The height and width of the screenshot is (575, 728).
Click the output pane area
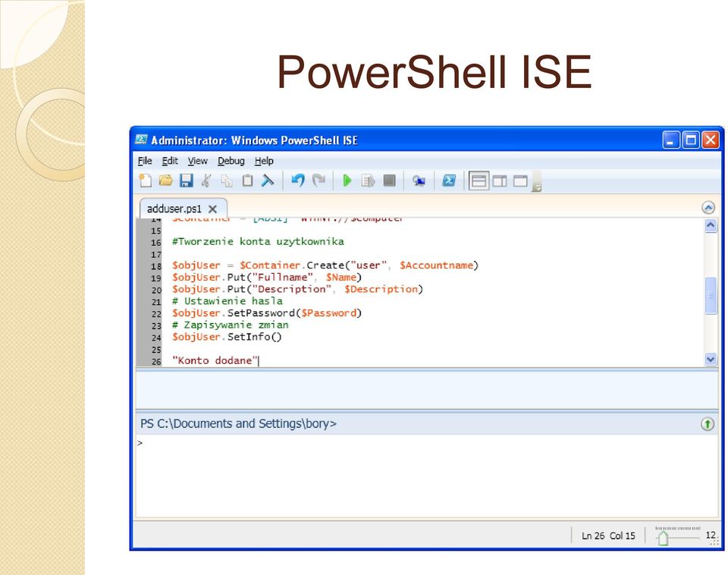[x=426, y=389]
